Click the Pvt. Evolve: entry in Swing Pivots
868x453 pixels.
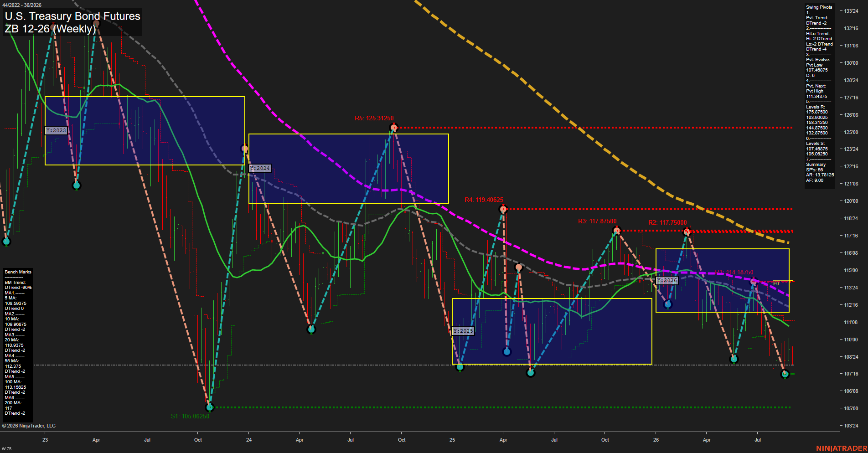[x=818, y=60]
